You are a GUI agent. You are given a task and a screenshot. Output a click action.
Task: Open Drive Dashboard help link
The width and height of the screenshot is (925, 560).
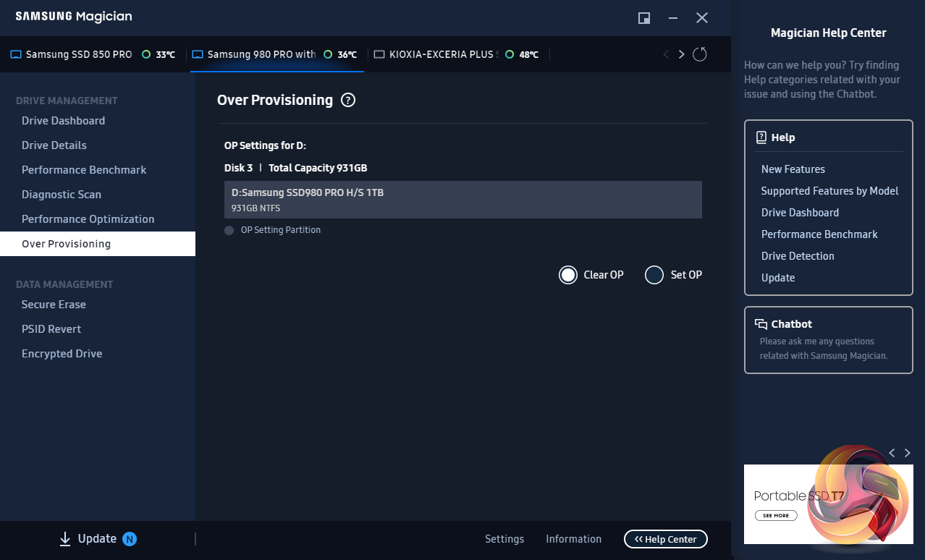800,213
